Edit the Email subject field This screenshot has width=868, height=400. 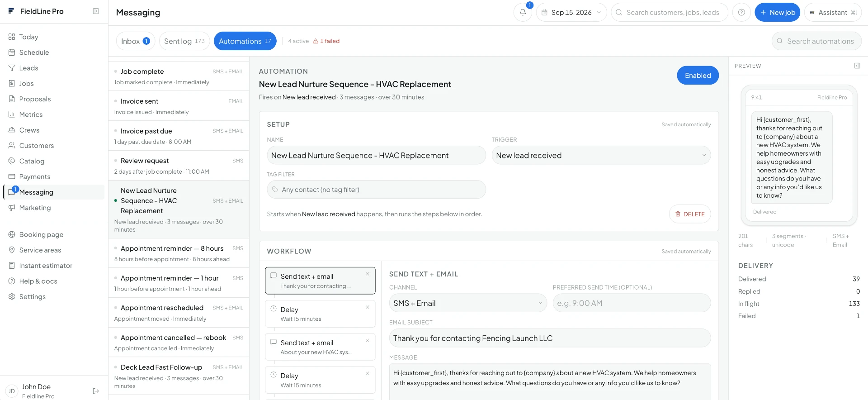[550, 338]
